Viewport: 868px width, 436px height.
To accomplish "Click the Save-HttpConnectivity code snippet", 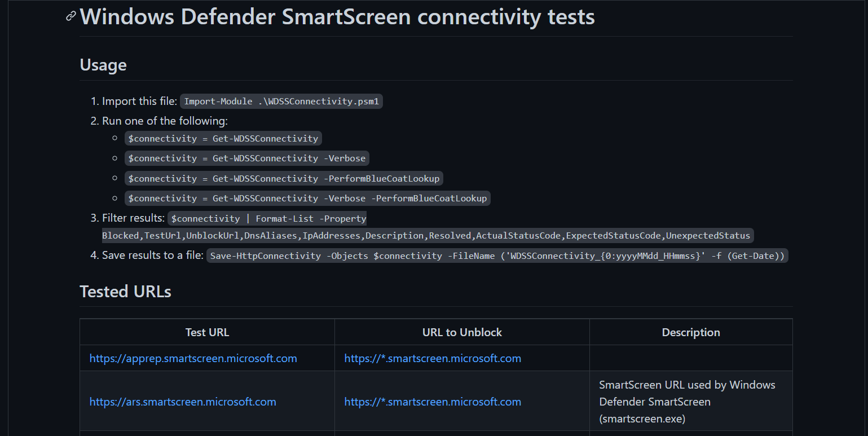I will coord(497,256).
